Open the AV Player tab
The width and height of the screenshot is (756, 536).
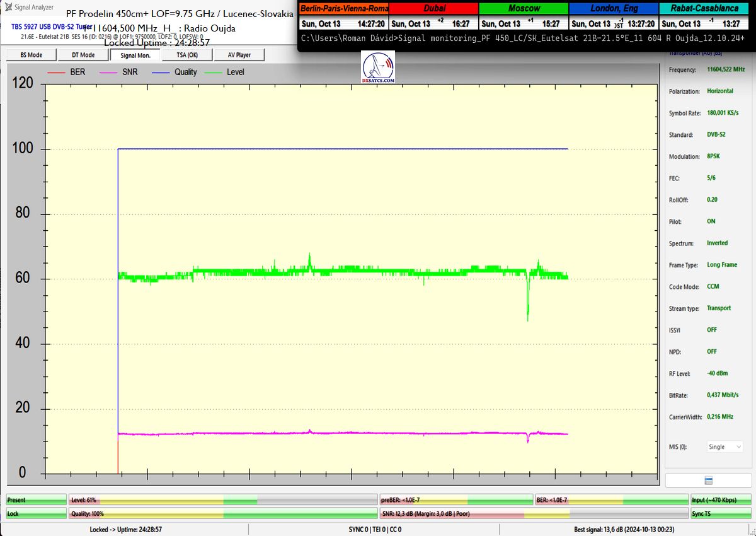(239, 55)
